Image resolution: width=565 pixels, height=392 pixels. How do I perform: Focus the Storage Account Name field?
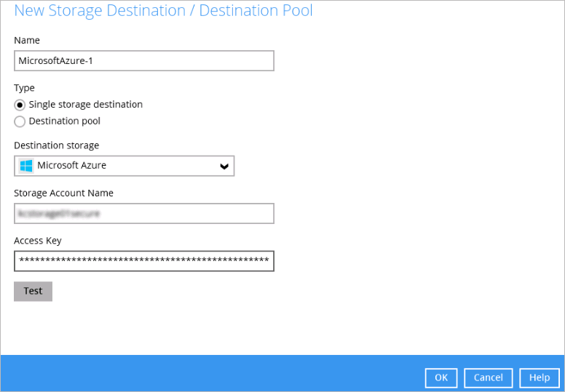point(143,214)
